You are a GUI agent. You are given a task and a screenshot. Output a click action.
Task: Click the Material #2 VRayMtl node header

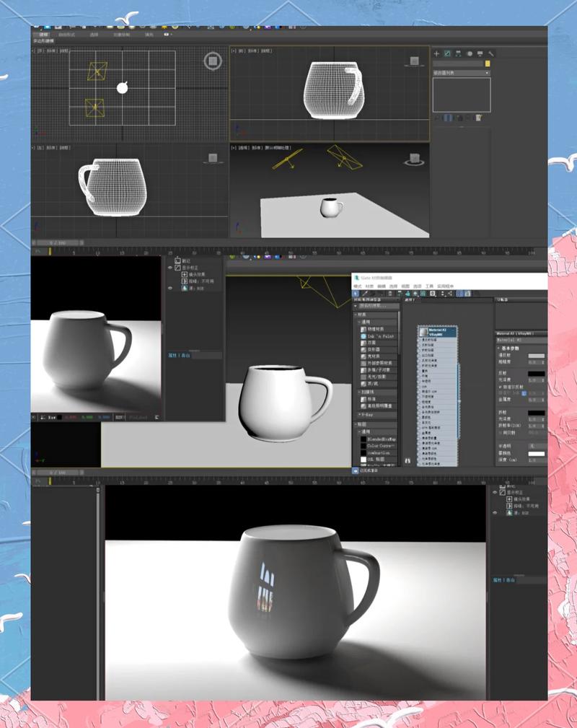(438, 332)
